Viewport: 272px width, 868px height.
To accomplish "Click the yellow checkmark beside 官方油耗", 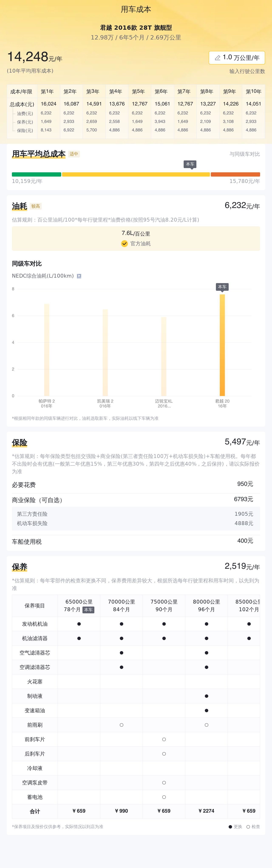I will (124, 244).
